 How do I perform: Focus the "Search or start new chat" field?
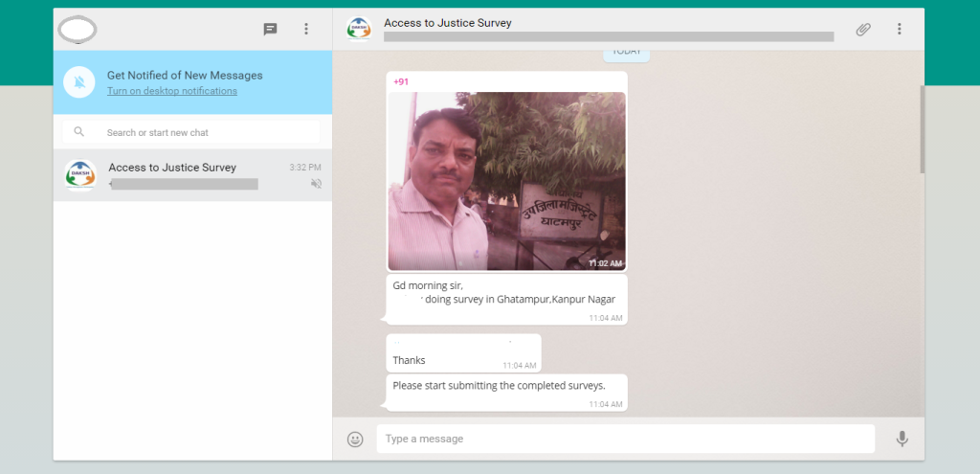[x=191, y=132]
